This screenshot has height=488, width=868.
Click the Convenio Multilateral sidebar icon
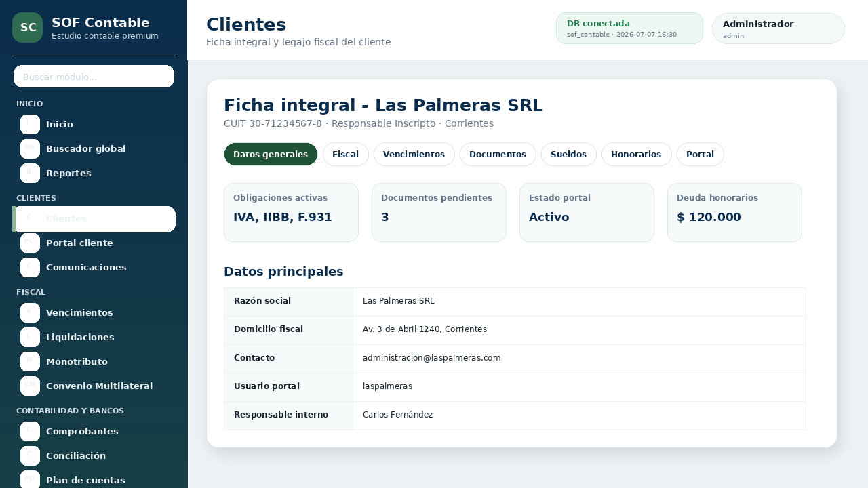(x=30, y=386)
